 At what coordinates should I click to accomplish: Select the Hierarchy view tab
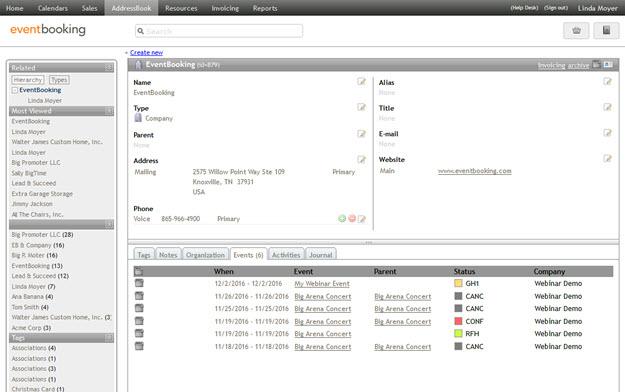click(x=28, y=80)
